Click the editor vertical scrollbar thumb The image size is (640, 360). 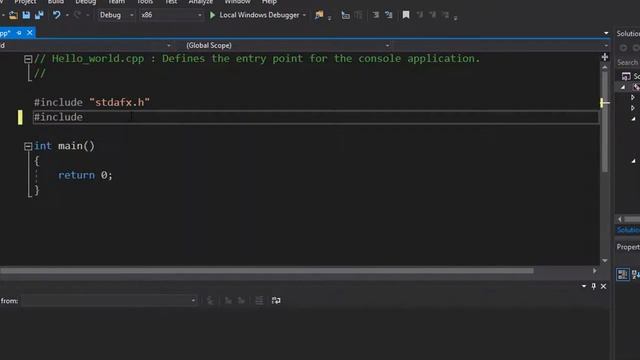click(x=604, y=122)
